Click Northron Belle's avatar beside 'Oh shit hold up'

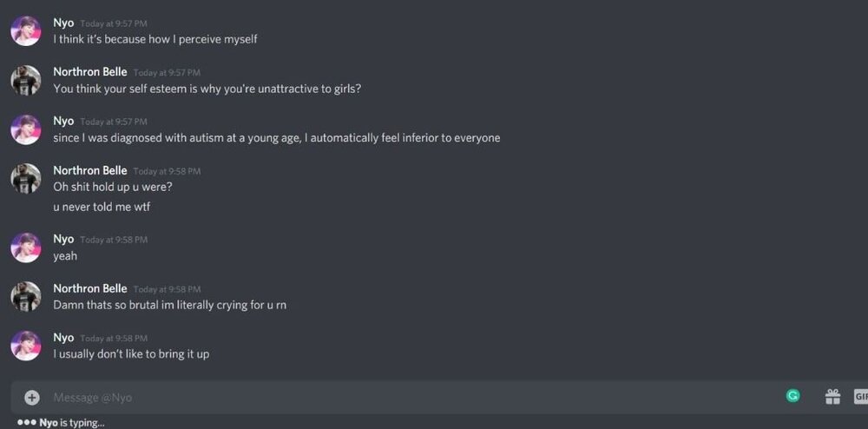[x=25, y=178]
